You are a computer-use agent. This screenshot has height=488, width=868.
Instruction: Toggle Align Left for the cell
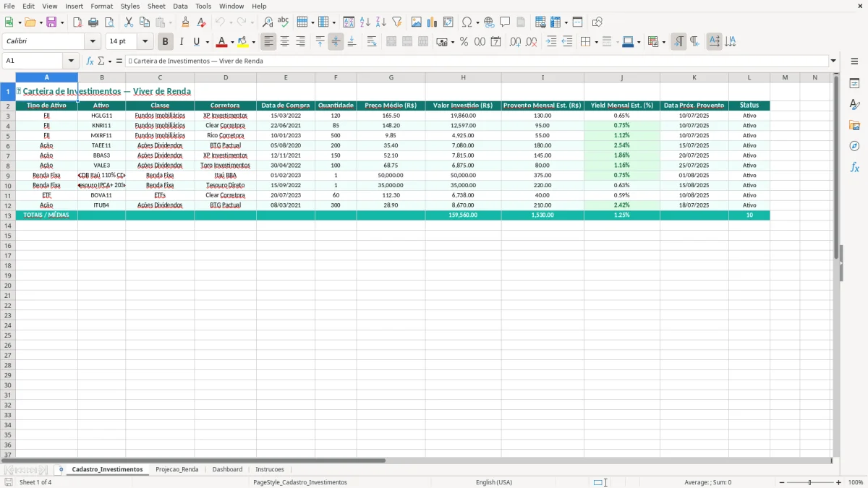pyautogui.click(x=269, y=42)
